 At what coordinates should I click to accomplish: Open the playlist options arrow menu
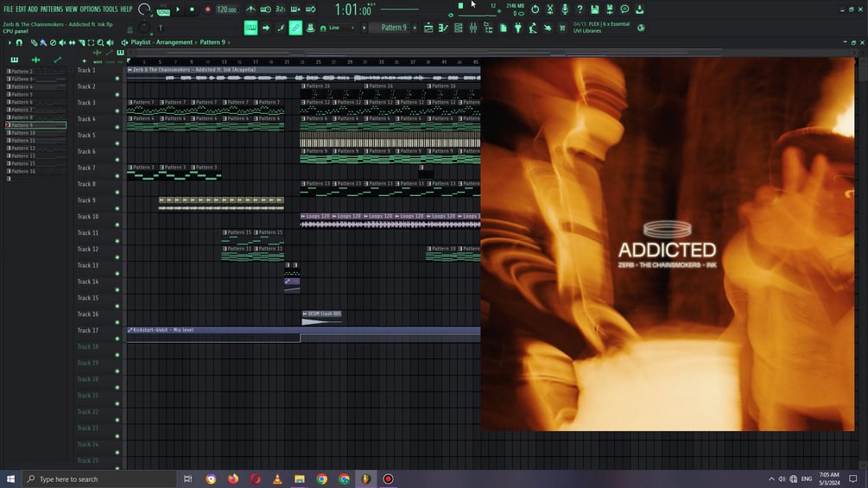[x=10, y=42]
